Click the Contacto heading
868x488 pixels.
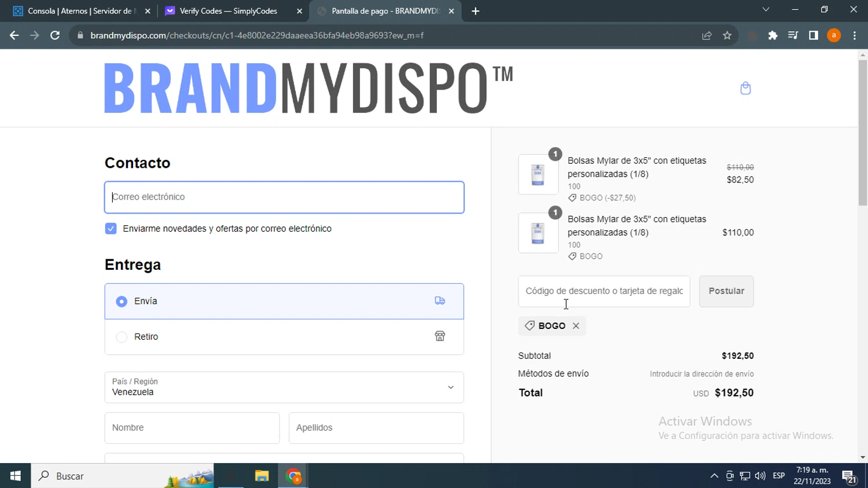(x=138, y=163)
